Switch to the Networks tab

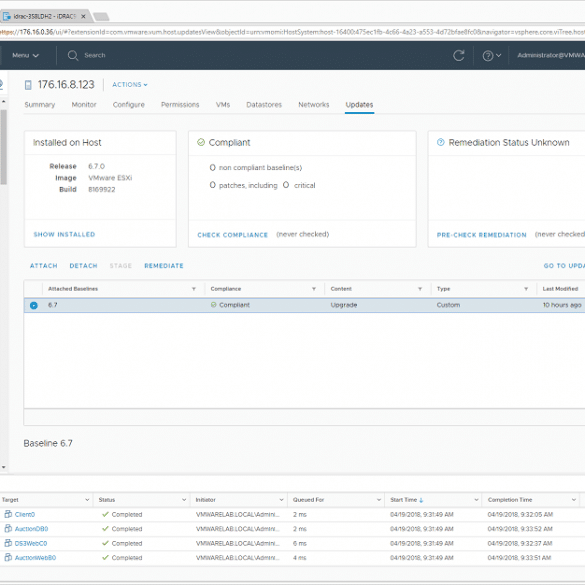click(x=313, y=105)
